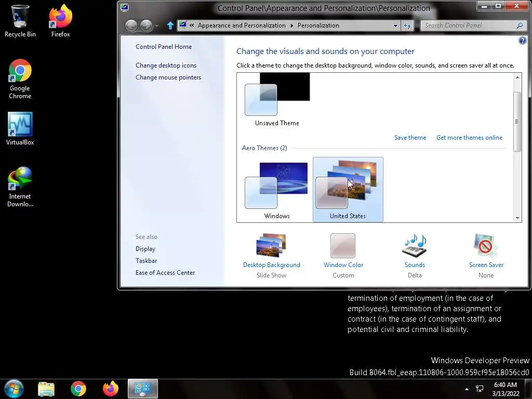Open Google Chrome desktop shortcut
Image resolution: width=532 pixels, height=399 pixels.
20,79
